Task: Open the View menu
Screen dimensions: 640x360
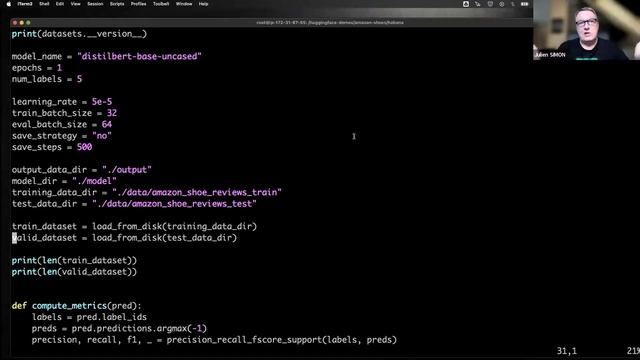Action: pos(76,4)
